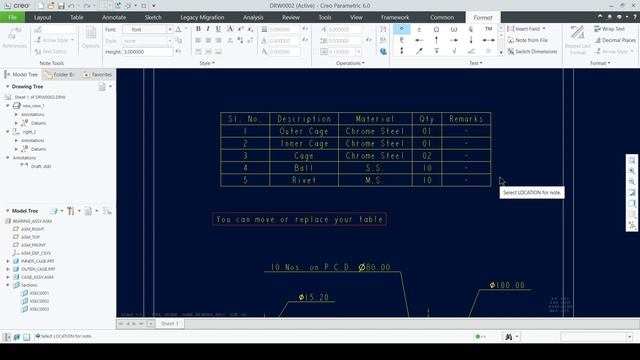
Task: Align text right icon
Action: click(x=218, y=40)
